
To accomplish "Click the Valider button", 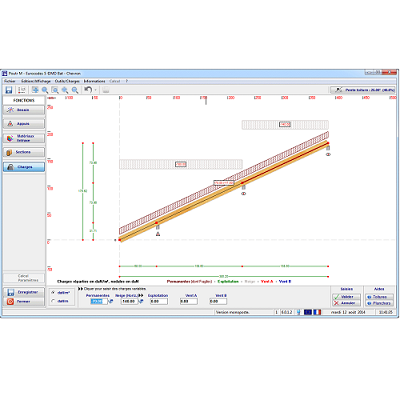I will click(x=346, y=296).
